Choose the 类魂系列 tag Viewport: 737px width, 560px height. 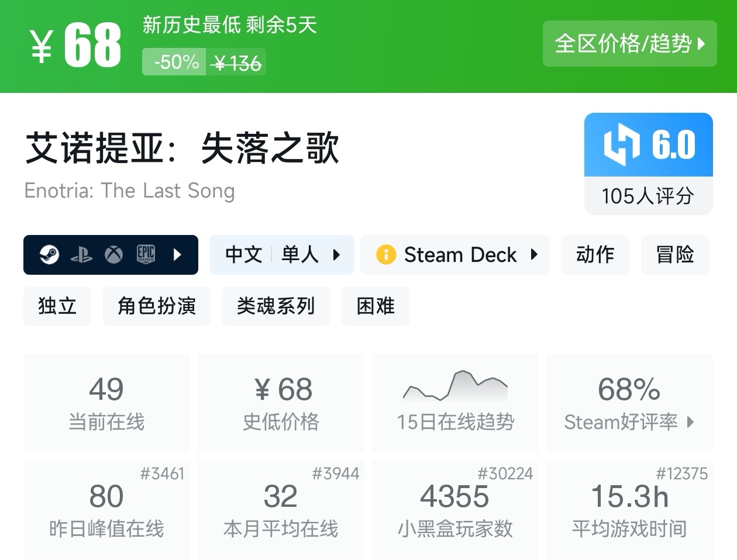pos(275,306)
